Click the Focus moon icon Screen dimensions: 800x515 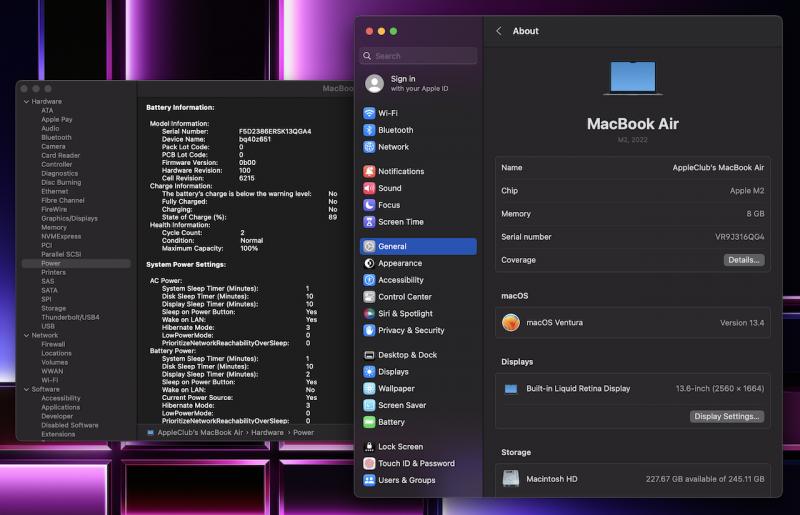pyautogui.click(x=369, y=205)
